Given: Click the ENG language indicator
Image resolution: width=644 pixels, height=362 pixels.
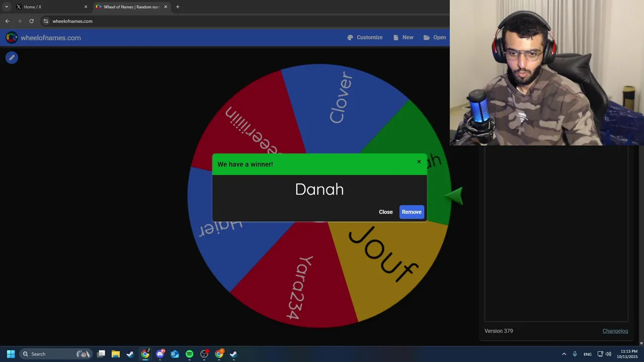Looking at the screenshot, I should (x=587, y=354).
